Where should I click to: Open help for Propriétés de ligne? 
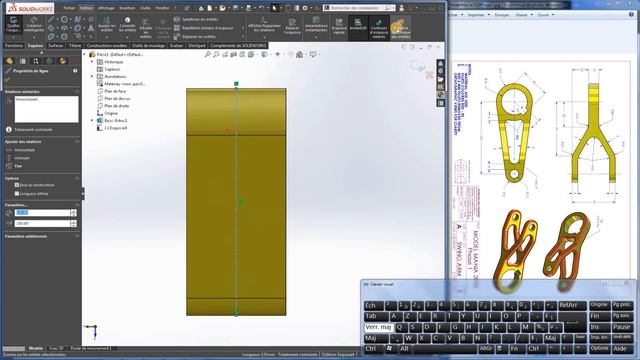click(75, 71)
